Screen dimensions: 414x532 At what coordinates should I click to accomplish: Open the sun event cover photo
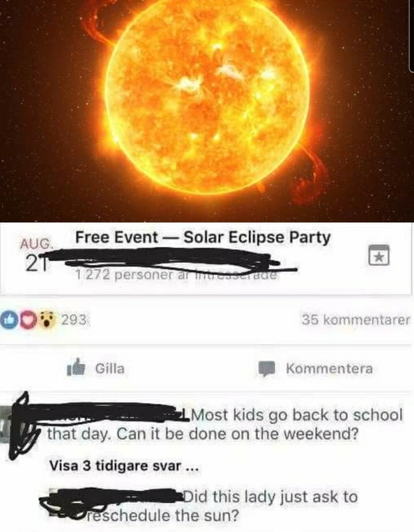coord(207,111)
